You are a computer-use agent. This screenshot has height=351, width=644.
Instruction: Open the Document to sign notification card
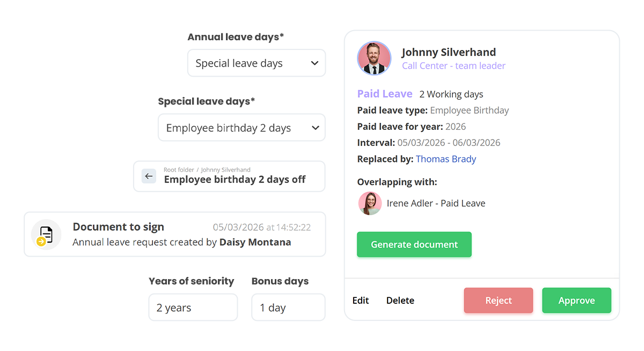(x=175, y=235)
